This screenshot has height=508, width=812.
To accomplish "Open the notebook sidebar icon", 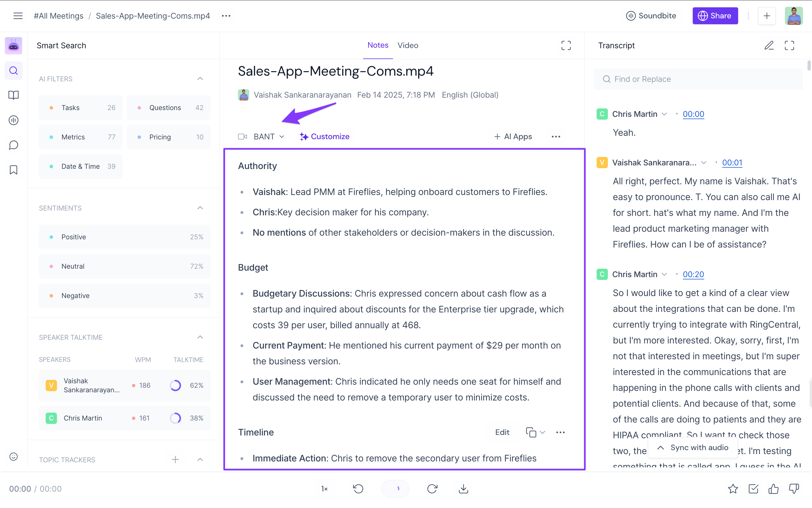I will (14, 95).
